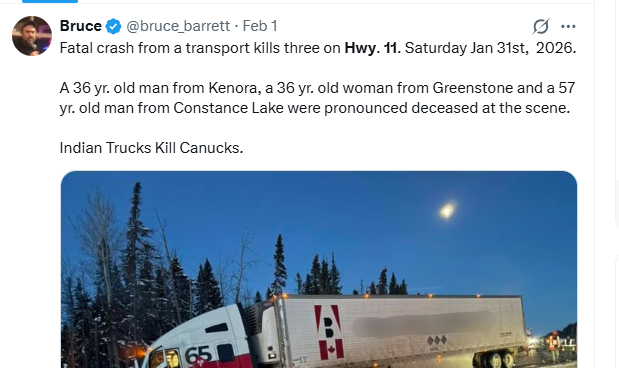This screenshot has width=619, height=368.
Task: Open Bruce's profile picture avatar
Action: (32, 36)
